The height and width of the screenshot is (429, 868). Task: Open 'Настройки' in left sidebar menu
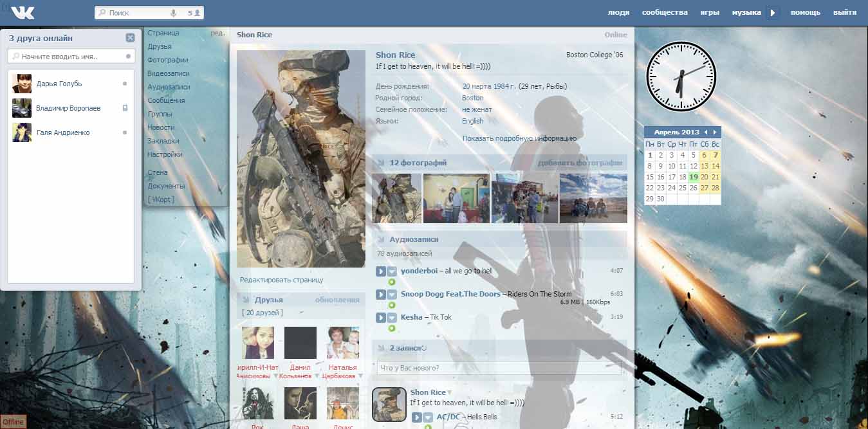[165, 154]
